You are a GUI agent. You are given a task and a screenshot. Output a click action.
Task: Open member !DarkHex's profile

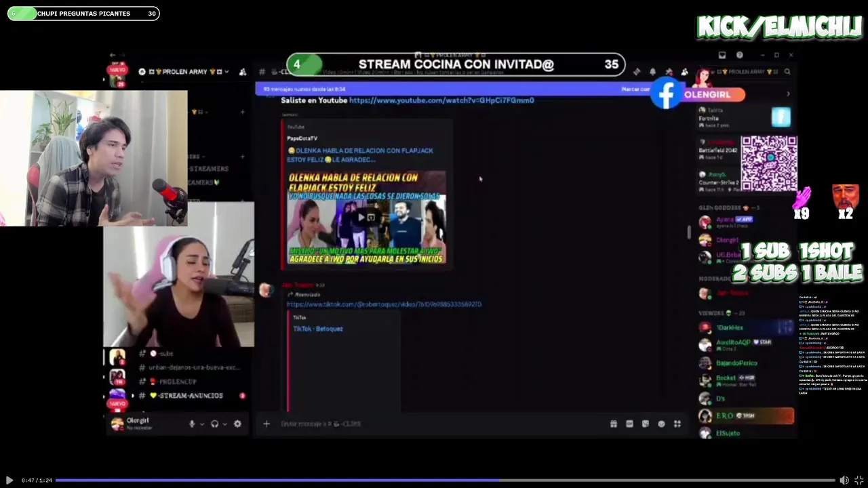tap(745, 328)
